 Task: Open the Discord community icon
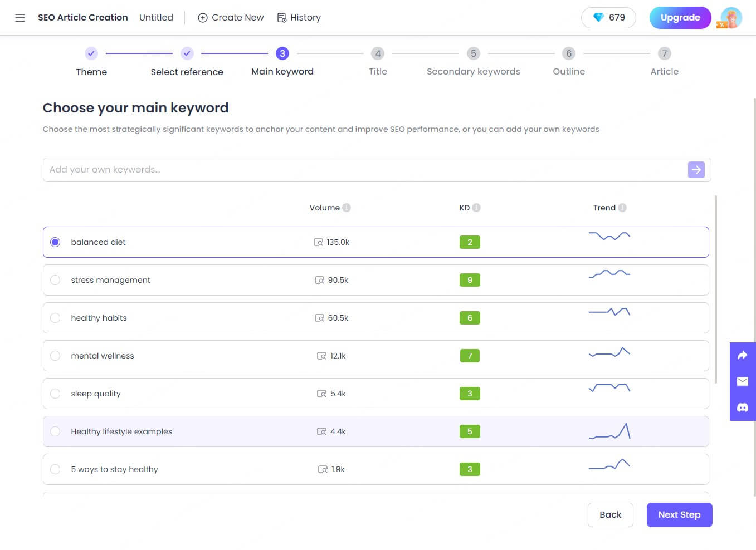click(742, 407)
